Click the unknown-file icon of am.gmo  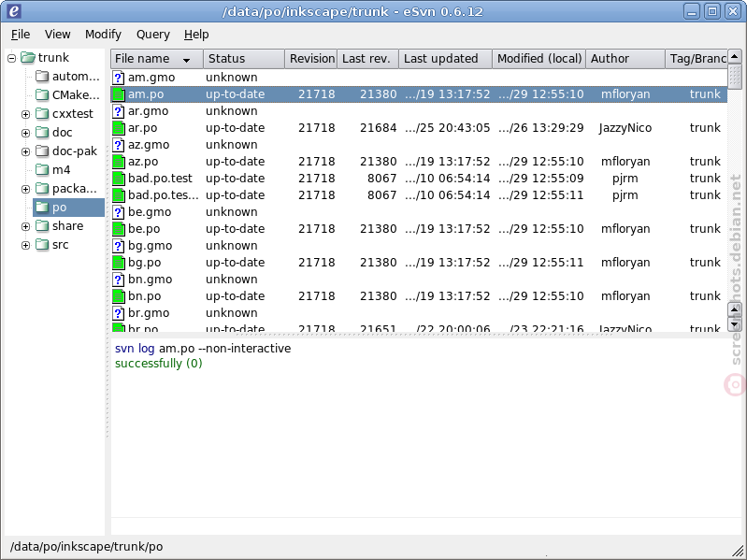(118, 78)
